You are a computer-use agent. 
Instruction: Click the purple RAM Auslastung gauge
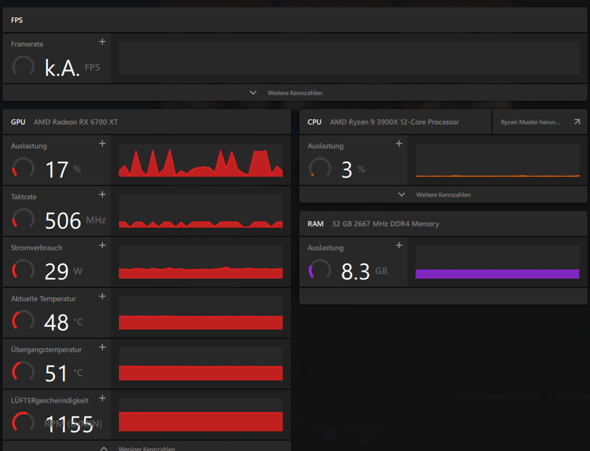pyautogui.click(x=320, y=270)
